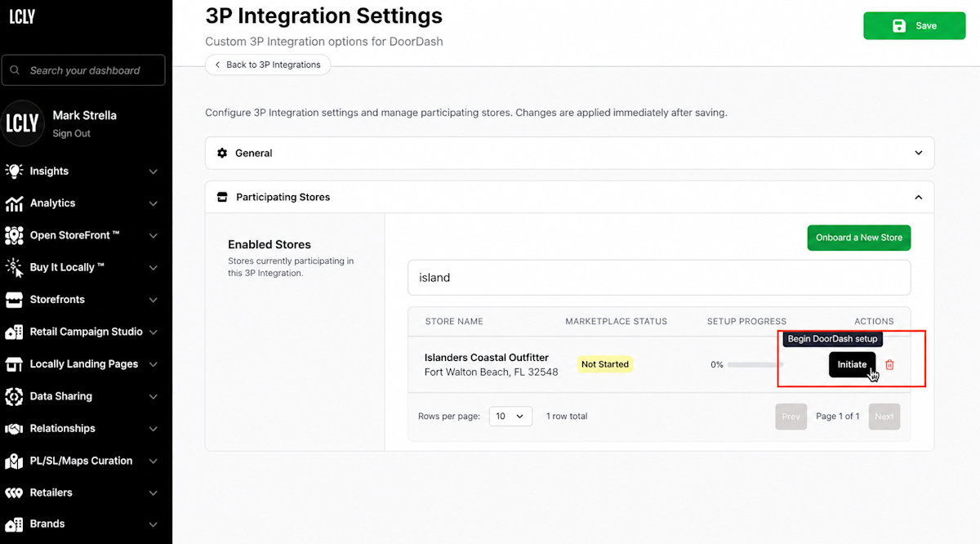This screenshot has height=544, width=980.
Task: Click the Buy It Locally cursor icon
Action: [14, 267]
